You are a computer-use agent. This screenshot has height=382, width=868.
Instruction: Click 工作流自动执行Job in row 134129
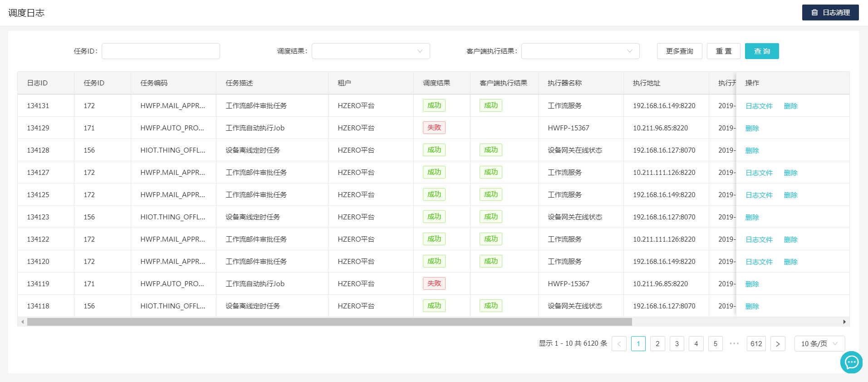click(x=255, y=128)
